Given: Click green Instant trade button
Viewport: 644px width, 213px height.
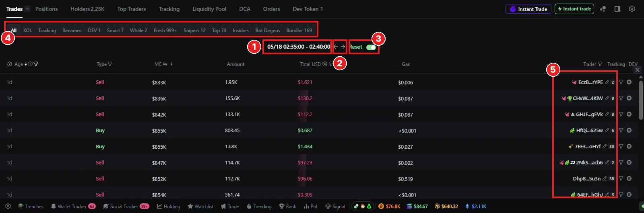Looking at the screenshot, I should click(x=574, y=9).
